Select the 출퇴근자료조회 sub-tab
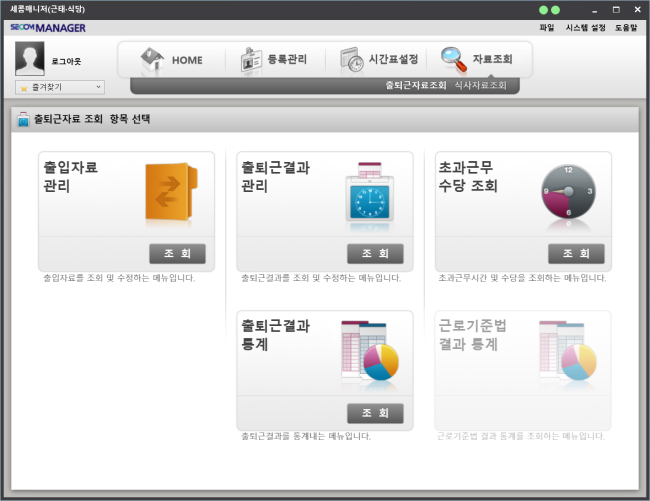The width and height of the screenshot is (650, 501). pyautogui.click(x=415, y=86)
